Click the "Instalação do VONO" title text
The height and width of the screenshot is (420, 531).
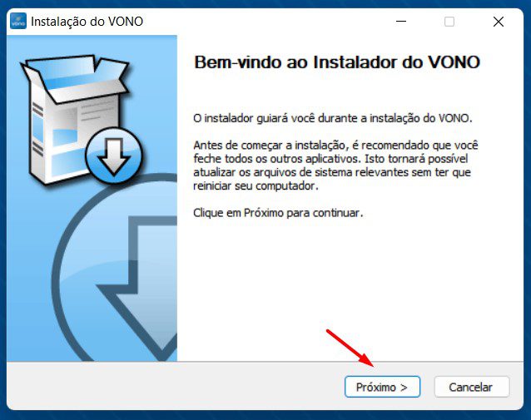pos(87,22)
